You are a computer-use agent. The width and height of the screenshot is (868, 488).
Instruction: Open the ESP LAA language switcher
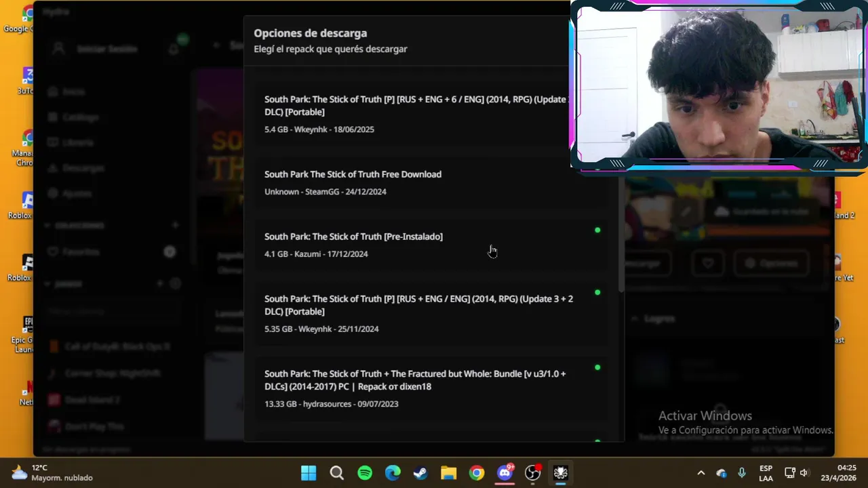click(766, 473)
